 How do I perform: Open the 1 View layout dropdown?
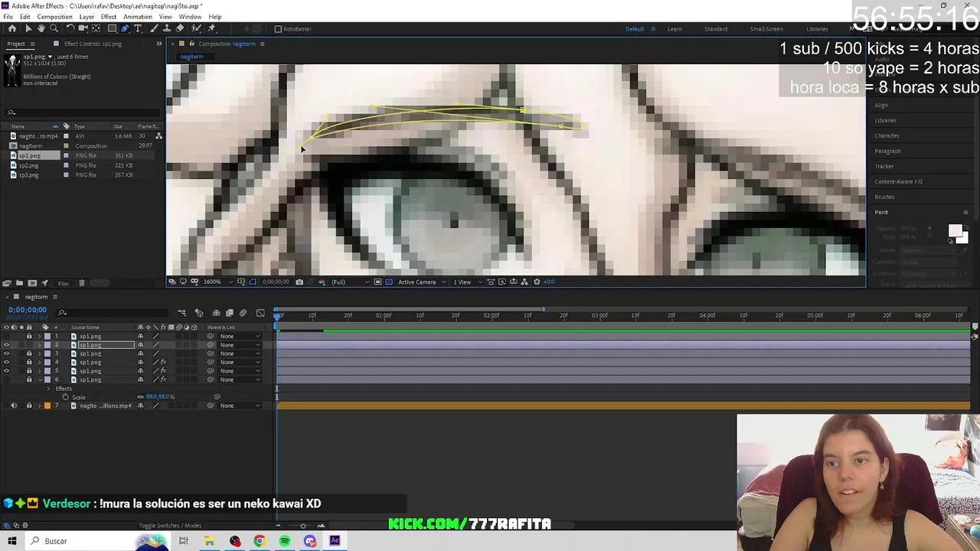click(x=467, y=282)
